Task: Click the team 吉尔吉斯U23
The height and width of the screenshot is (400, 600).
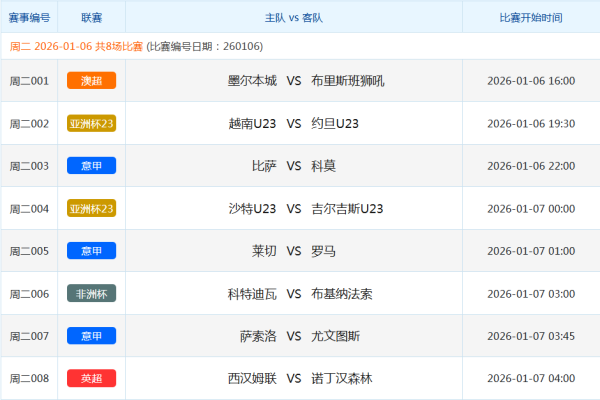Action: coord(347,209)
